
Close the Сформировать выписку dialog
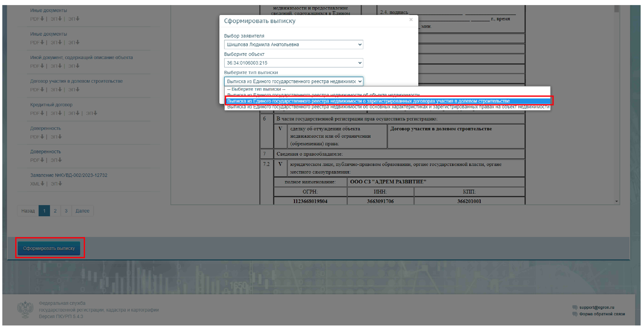coord(411,19)
